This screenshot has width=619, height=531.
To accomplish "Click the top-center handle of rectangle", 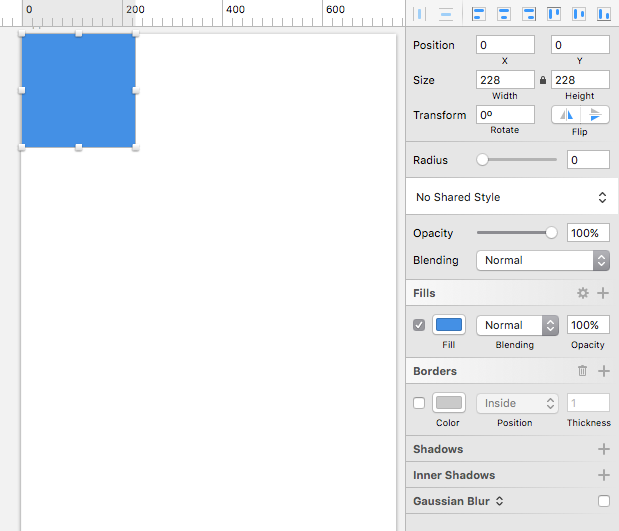I will [79, 34].
